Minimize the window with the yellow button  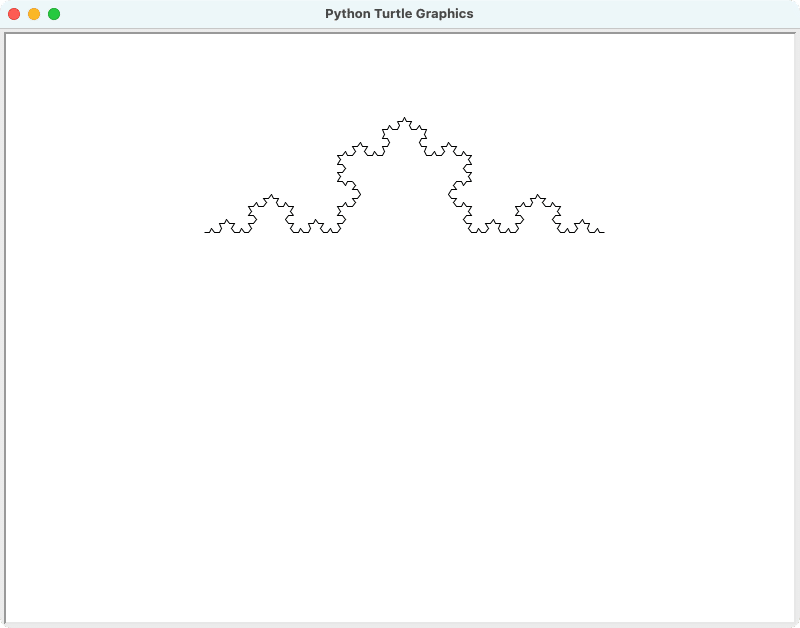[x=34, y=14]
